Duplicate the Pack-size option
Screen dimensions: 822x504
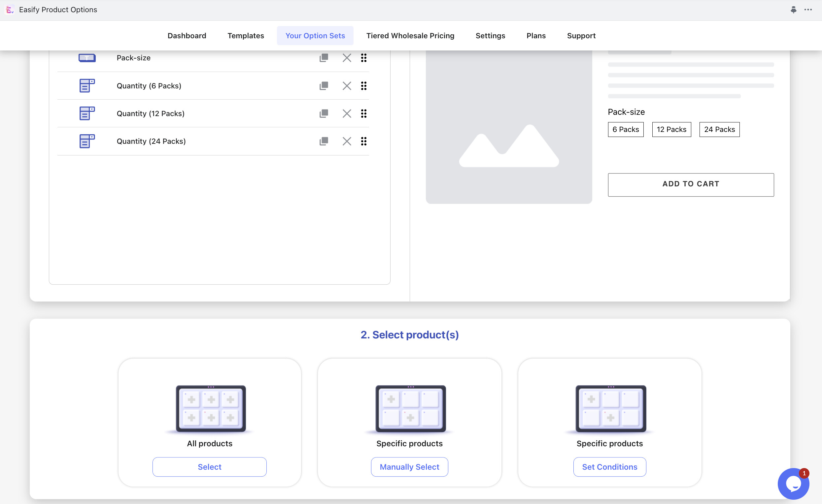(324, 58)
